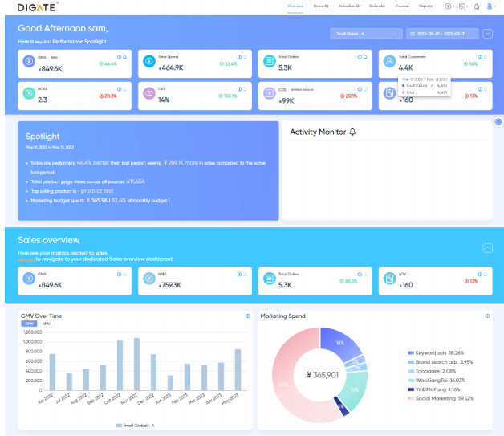This screenshot has height=436, width=504.
Task: Click the info icon on Marketing Spend panel
Action: pos(487,316)
